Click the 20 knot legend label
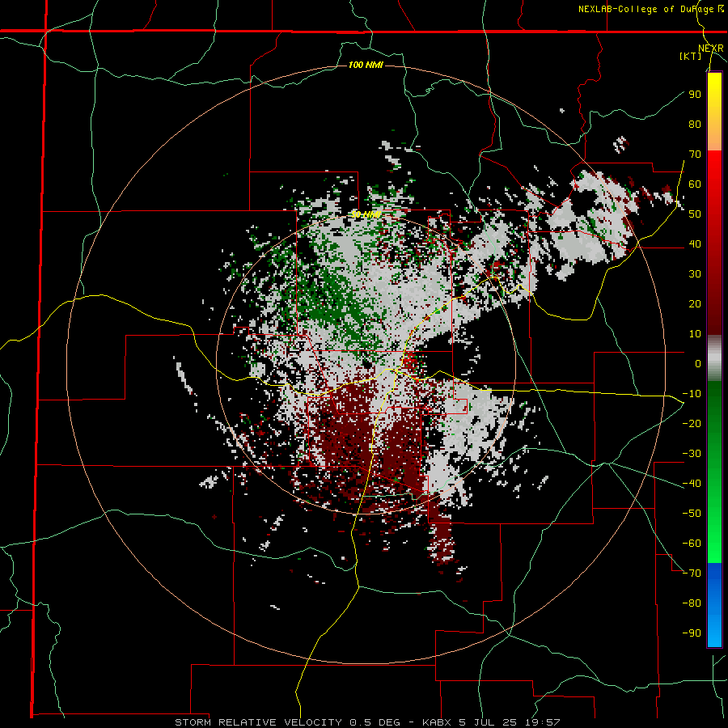 click(695, 303)
